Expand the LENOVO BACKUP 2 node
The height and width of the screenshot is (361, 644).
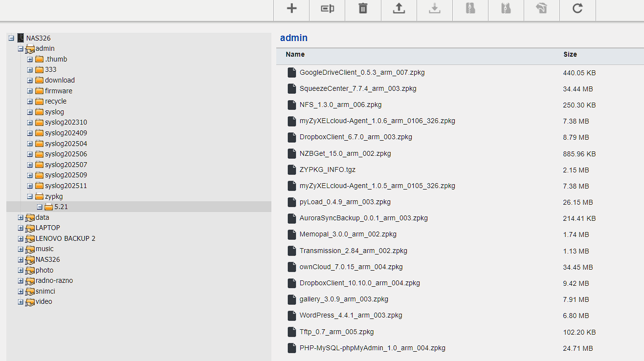[x=21, y=238]
